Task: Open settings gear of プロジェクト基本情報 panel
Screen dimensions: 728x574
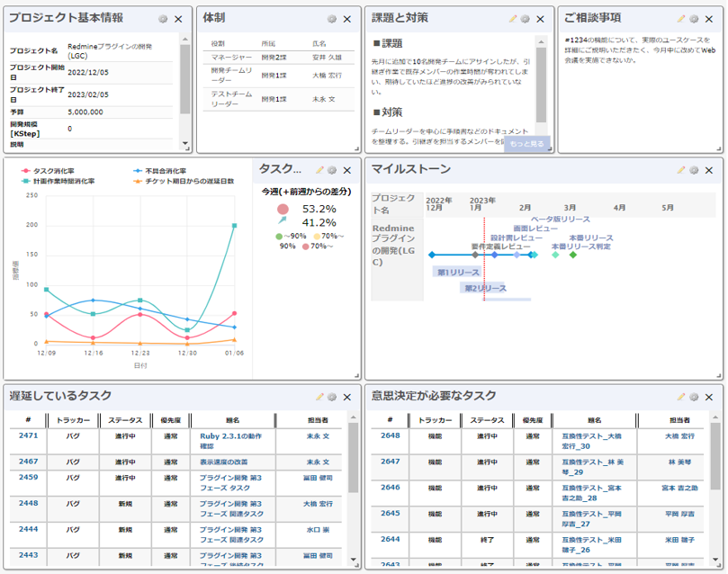Action: (x=162, y=19)
